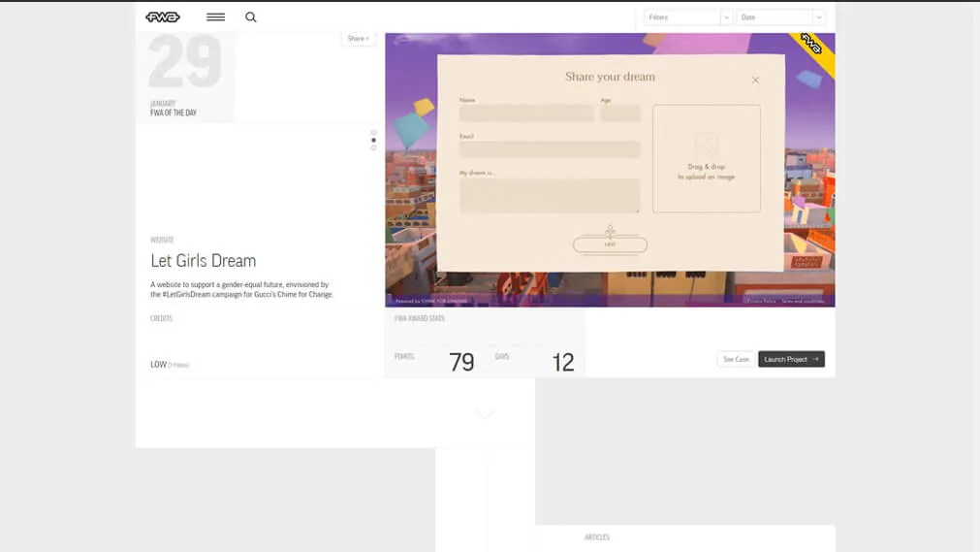Click the CREDITS label
This screenshot has height=552, width=980.
(161, 318)
